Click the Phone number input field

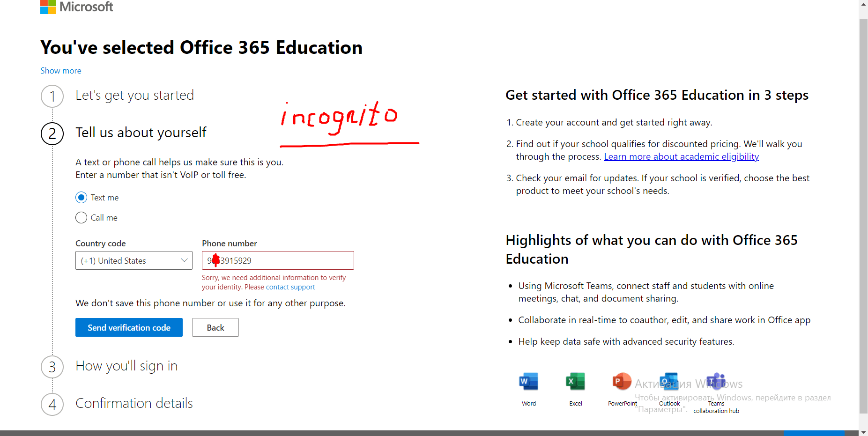[x=278, y=260]
